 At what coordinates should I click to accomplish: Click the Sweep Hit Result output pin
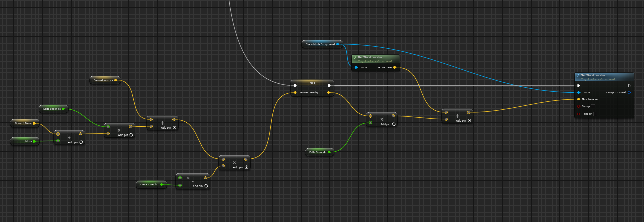click(x=629, y=93)
